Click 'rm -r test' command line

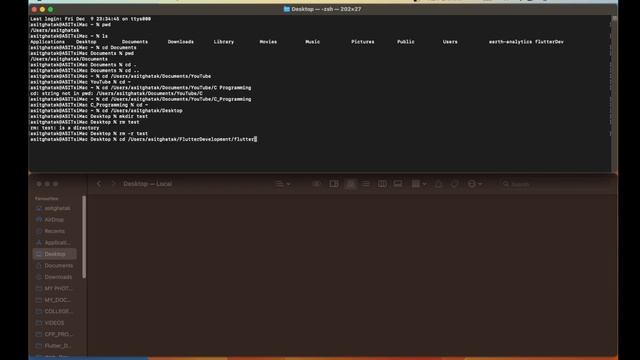tap(89, 133)
